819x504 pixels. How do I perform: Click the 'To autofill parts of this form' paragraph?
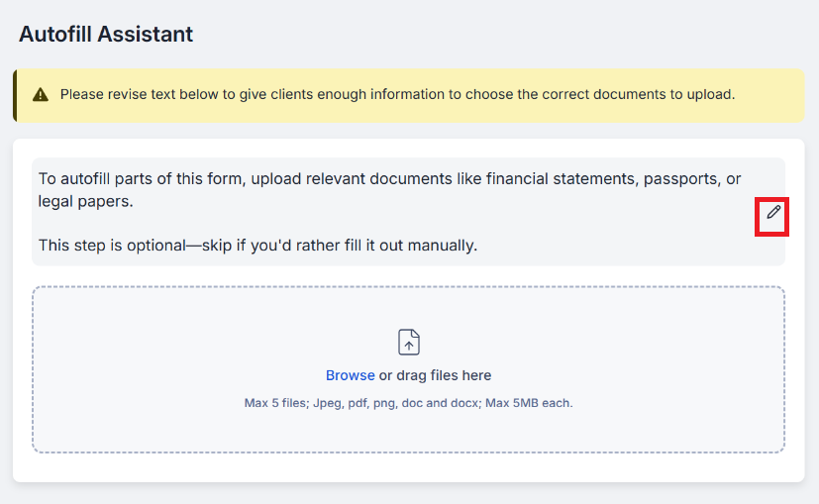(x=389, y=189)
